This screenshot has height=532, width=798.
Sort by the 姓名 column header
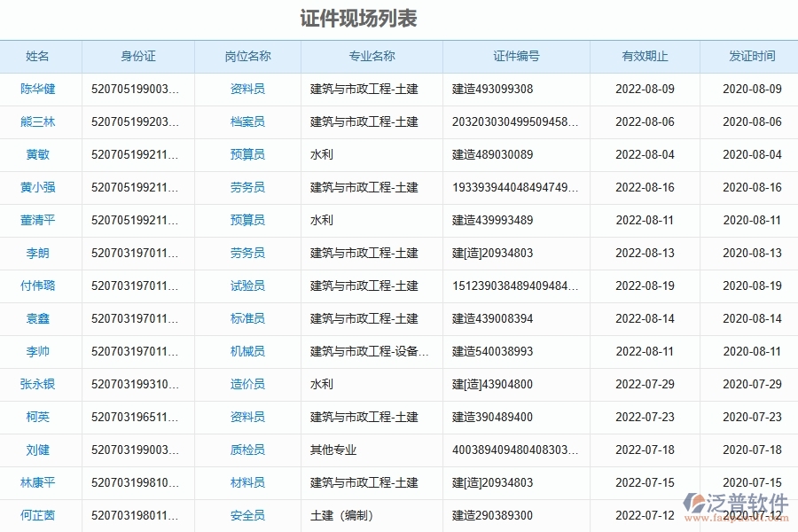39,57
